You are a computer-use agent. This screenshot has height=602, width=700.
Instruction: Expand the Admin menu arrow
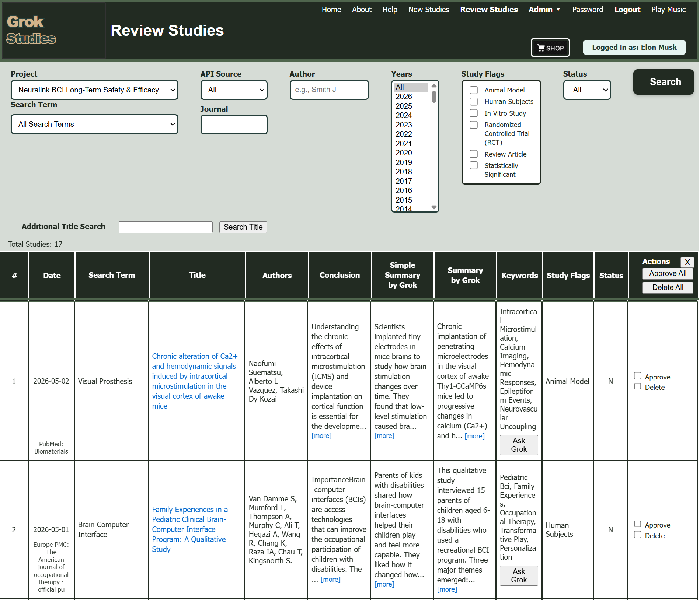coord(558,10)
